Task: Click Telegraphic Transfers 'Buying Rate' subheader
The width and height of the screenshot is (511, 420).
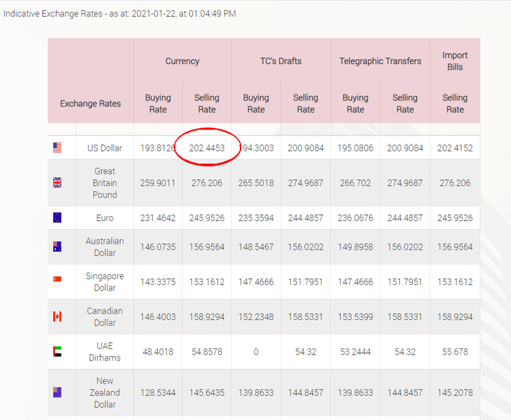Action: pyautogui.click(x=355, y=104)
